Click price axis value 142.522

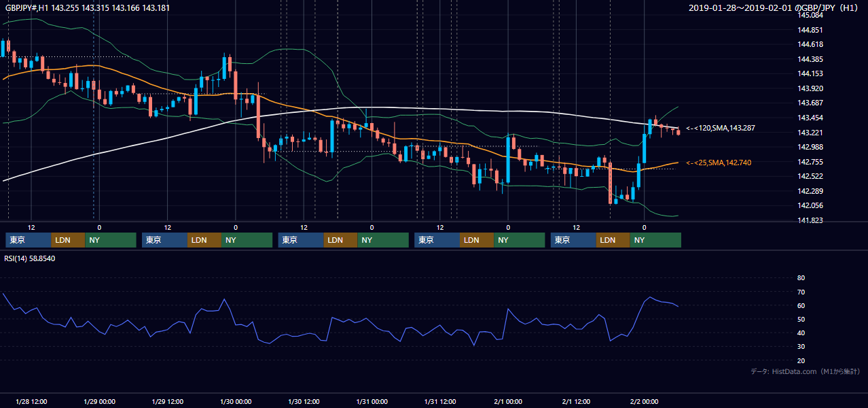click(810, 176)
